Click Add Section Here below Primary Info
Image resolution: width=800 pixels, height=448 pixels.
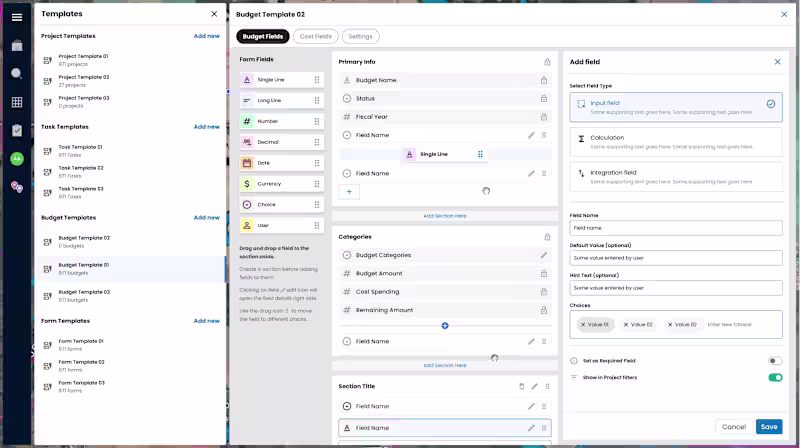pos(445,216)
